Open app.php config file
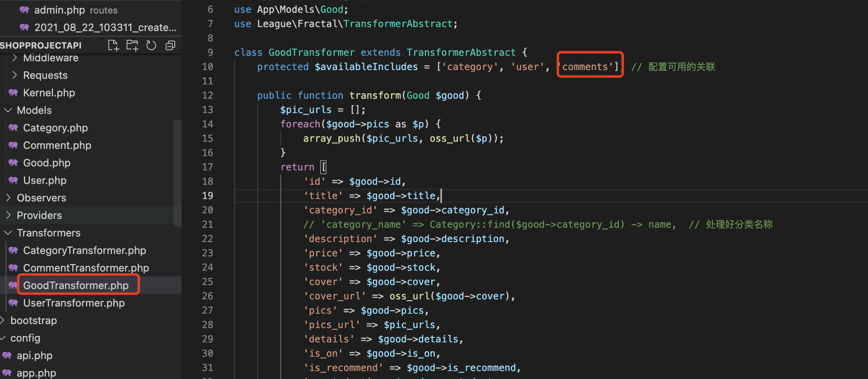The width and height of the screenshot is (868, 379). 36,373
